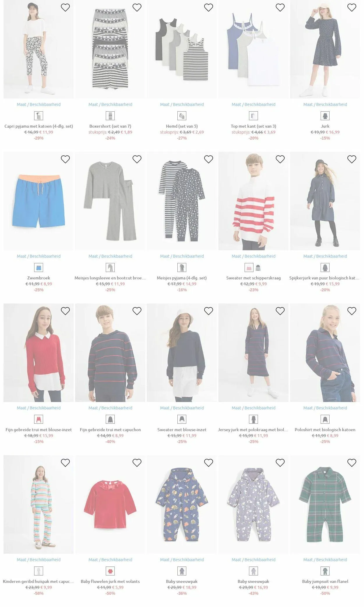The width and height of the screenshot is (364, 607).
Task: Add Poloshirt to wishlist via heart
Action: [352, 311]
